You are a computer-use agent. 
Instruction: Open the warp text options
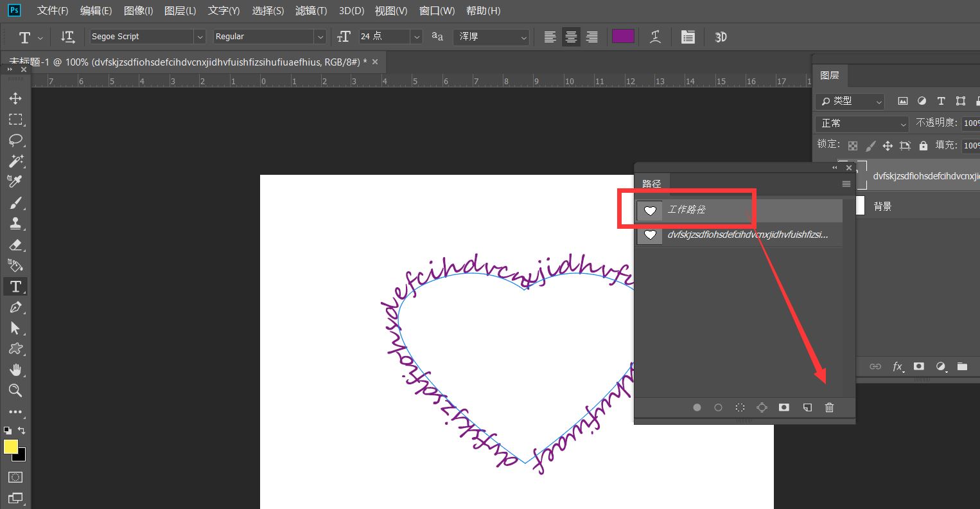(655, 37)
